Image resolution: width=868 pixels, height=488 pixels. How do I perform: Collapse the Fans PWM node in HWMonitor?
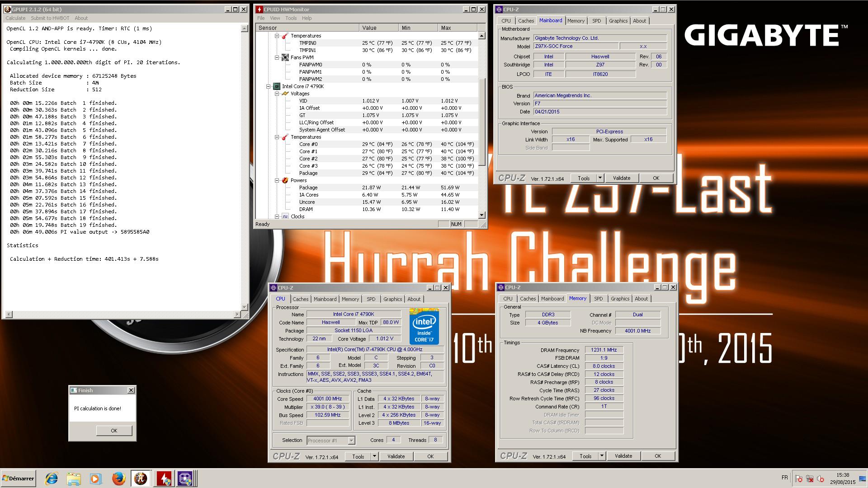tap(277, 57)
